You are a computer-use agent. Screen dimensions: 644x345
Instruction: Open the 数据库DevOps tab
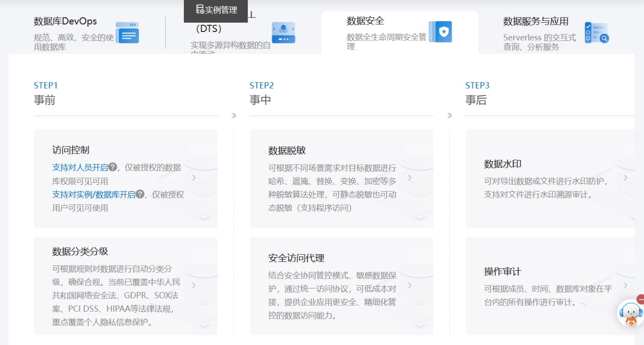(x=86, y=32)
